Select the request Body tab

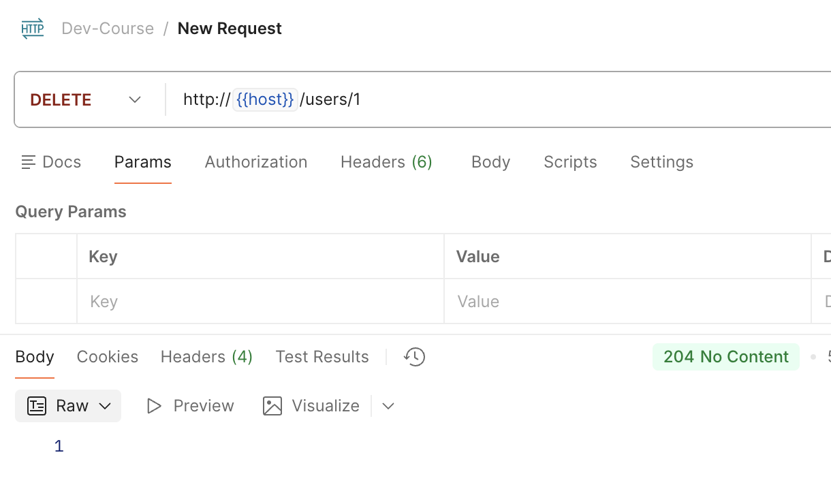tap(490, 162)
